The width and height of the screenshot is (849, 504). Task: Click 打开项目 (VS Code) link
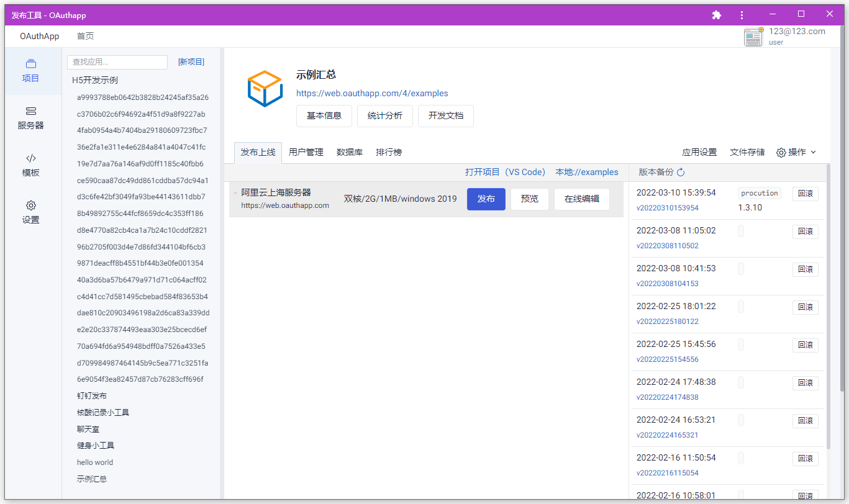(506, 173)
